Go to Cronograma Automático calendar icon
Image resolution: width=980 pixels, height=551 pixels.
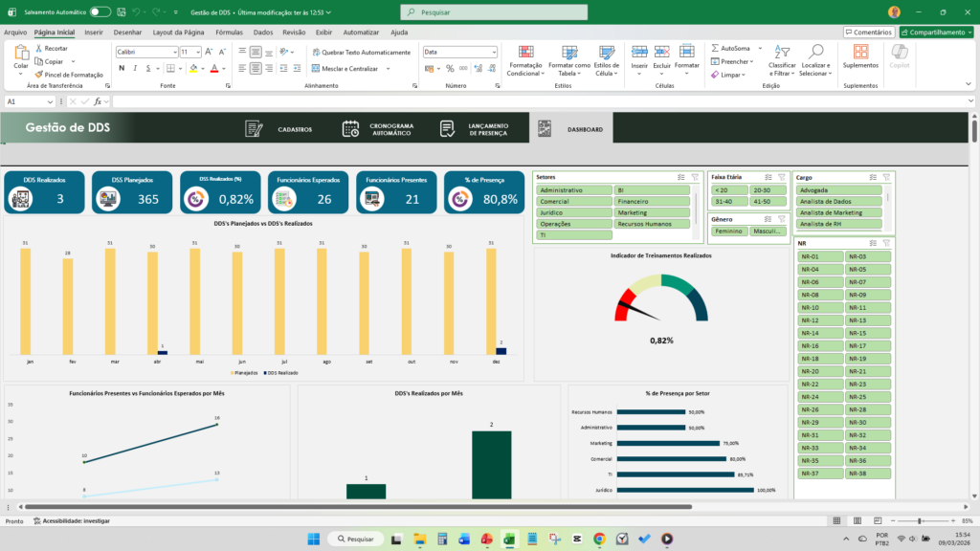click(x=350, y=129)
